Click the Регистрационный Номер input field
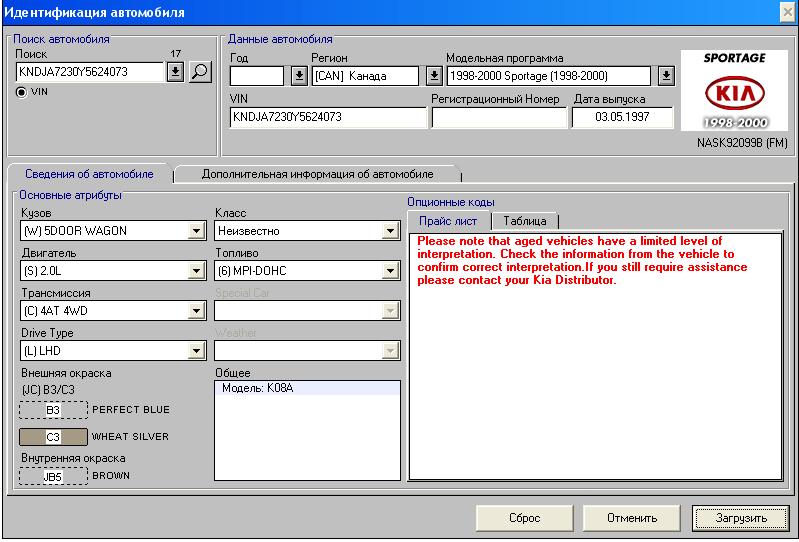The width and height of the screenshot is (799, 542). 499,117
